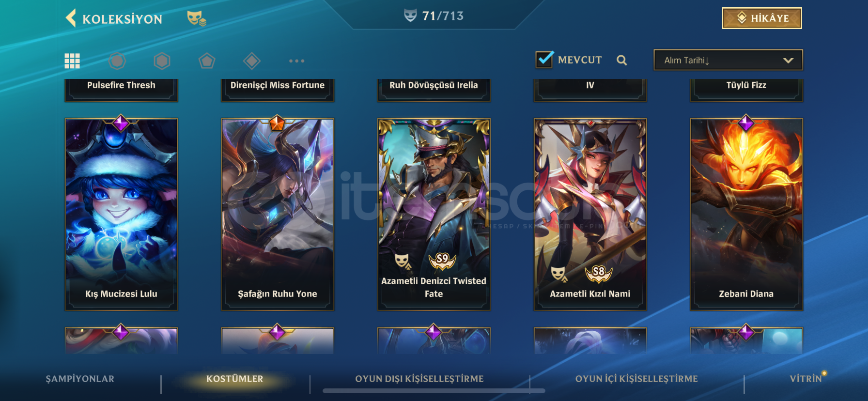Select the circular rarity filter icon
Image resolution: width=868 pixels, height=401 pixels.
[x=117, y=61]
